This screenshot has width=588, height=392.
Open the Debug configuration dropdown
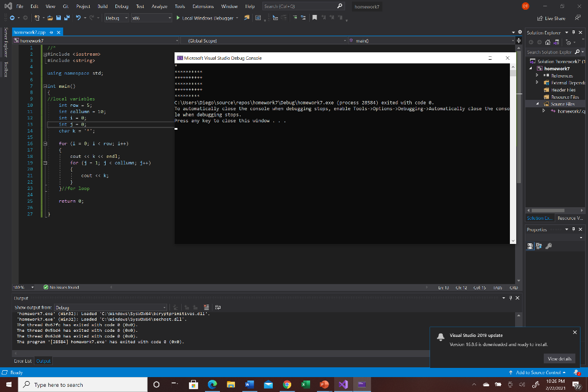(x=125, y=18)
